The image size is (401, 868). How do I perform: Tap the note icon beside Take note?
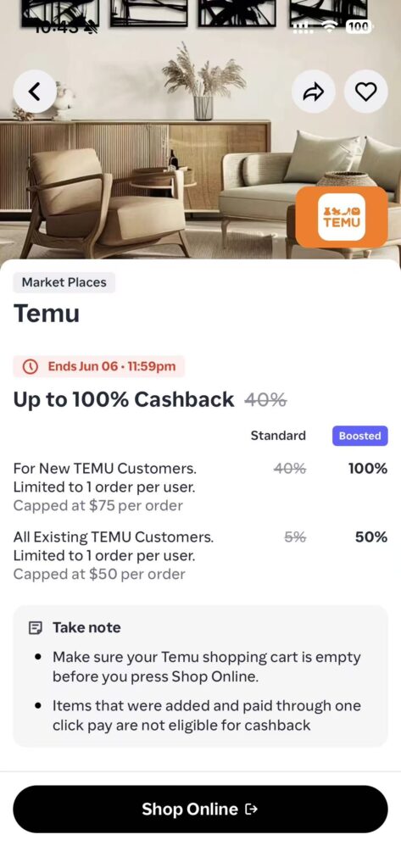(x=36, y=628)
